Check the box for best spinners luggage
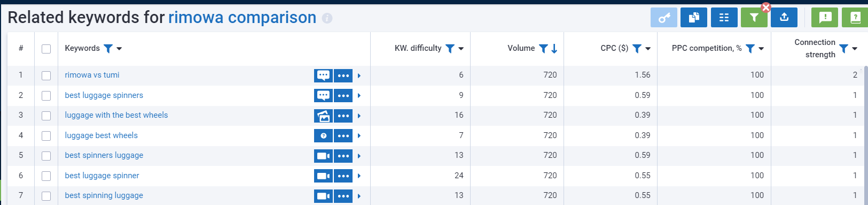 coord(46,156)
